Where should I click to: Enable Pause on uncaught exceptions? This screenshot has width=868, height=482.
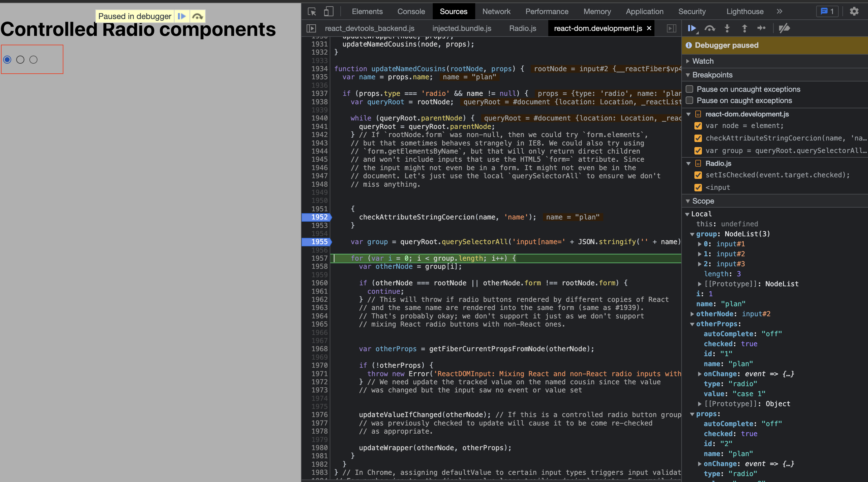pyautogui.click(x=689, y=89)
